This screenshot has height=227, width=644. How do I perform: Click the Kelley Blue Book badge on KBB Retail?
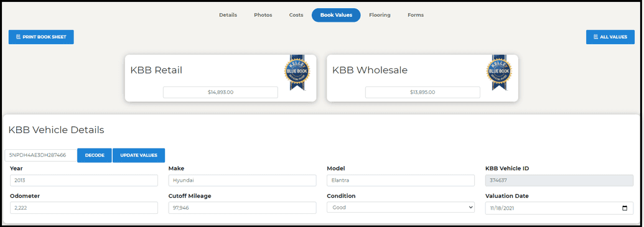point(297,72)
